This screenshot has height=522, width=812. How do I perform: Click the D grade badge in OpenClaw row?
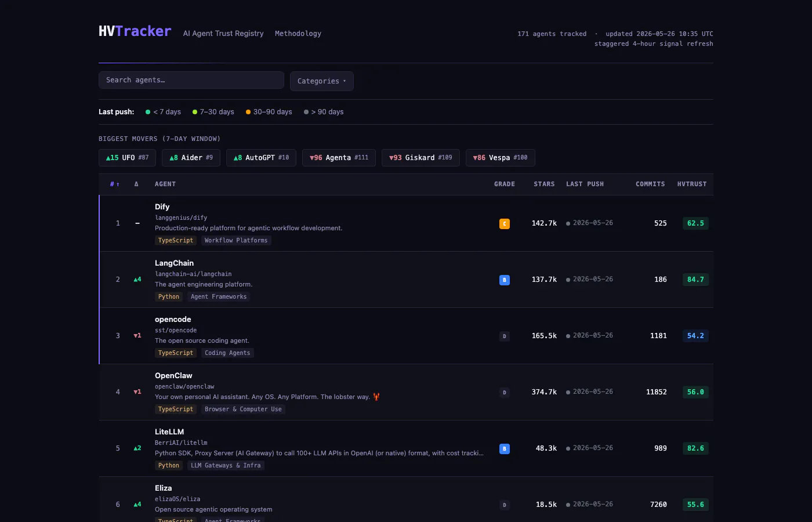[x=505, y=392]
